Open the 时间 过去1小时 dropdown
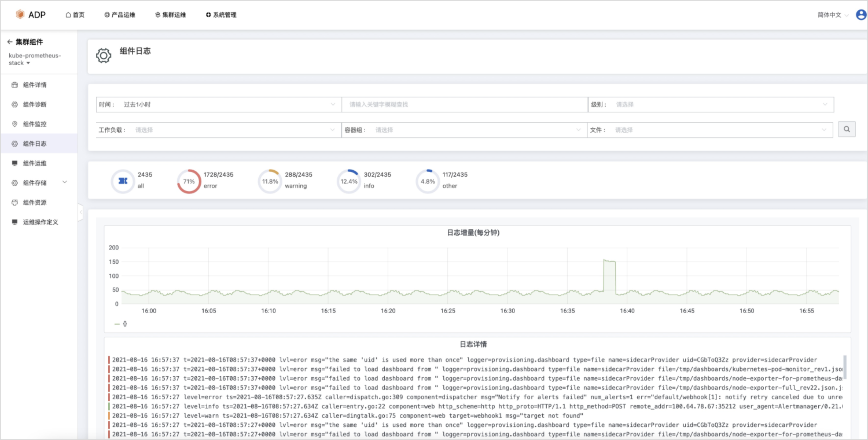 tap(218, 104)
